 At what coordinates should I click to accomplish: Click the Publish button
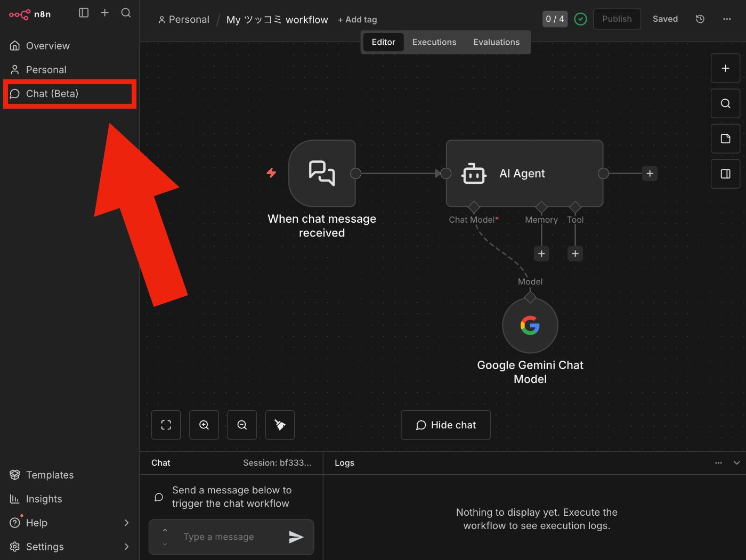point(617,19)
